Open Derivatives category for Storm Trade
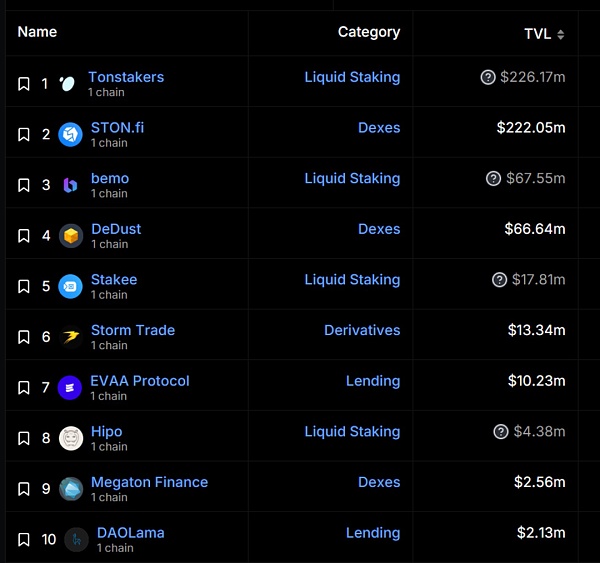600x563 pixels. pyautogui.click(x=362, y=330)
